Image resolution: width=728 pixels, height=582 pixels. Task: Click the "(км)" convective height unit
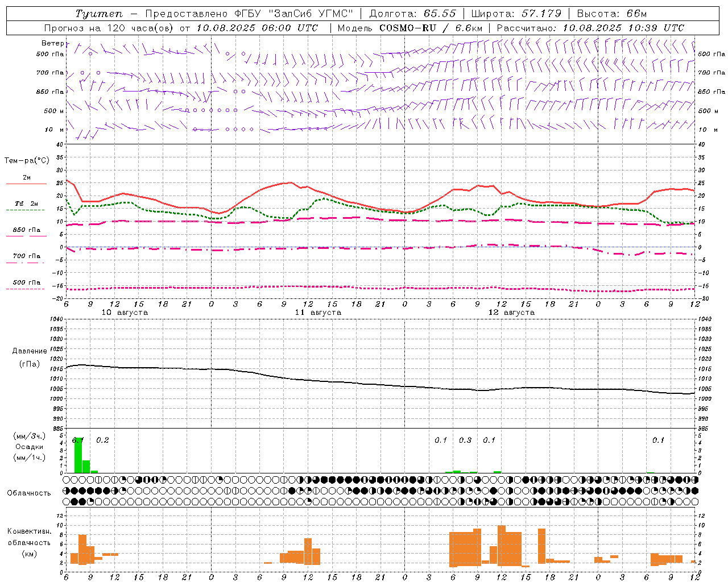(x=30, y=554)
